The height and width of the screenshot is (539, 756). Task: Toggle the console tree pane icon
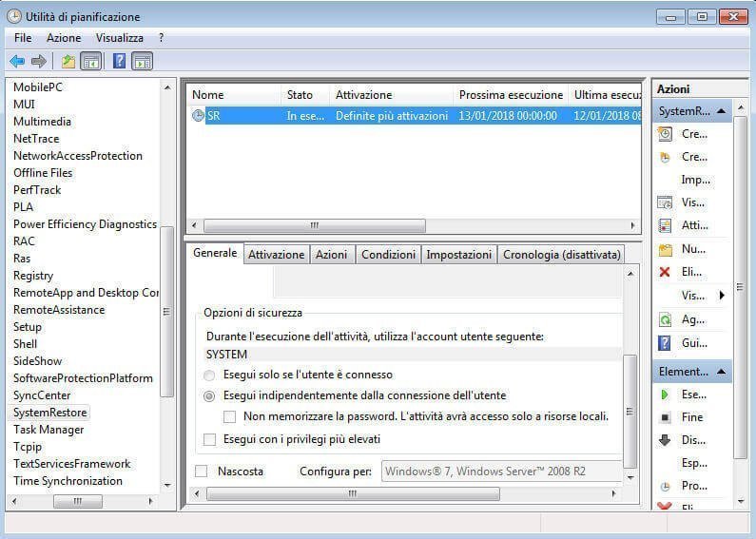coord(90,61)
